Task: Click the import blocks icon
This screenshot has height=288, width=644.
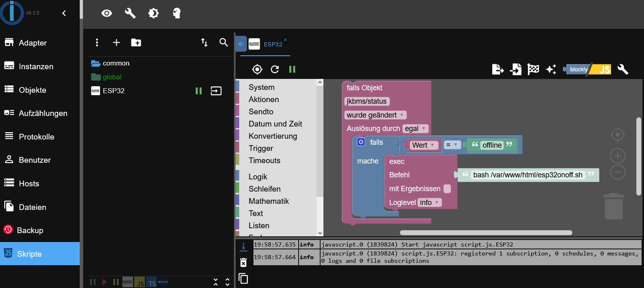Action: tap(515, 70)
